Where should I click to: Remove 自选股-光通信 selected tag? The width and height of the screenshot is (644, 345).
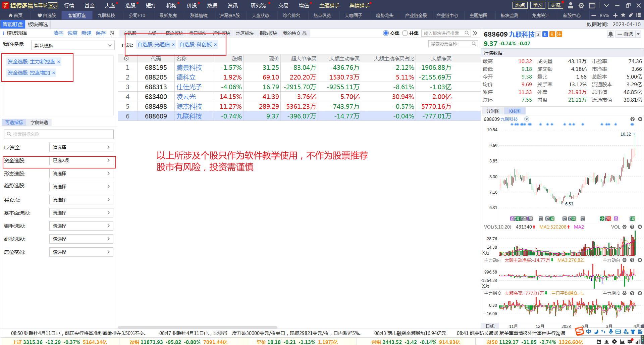click(173, 45)
